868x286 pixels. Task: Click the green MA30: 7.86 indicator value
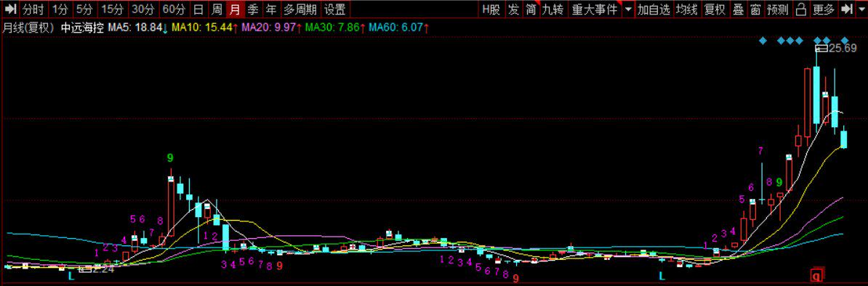333,27
